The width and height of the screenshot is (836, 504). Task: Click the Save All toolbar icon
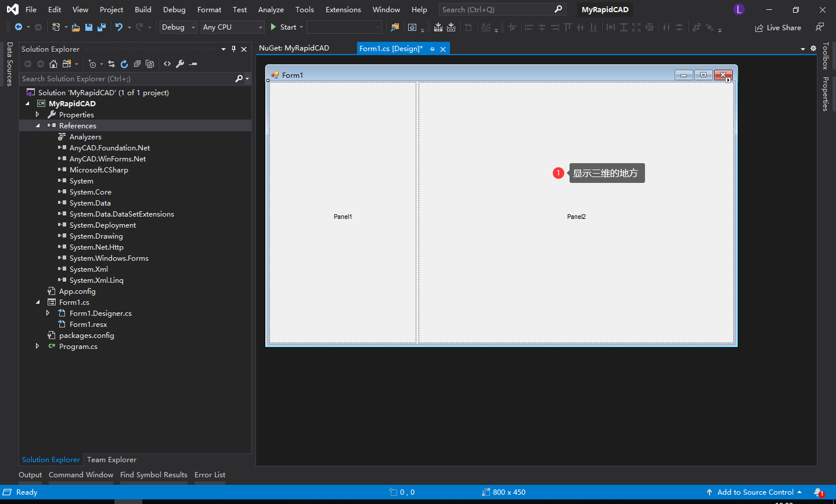(102, 27)
